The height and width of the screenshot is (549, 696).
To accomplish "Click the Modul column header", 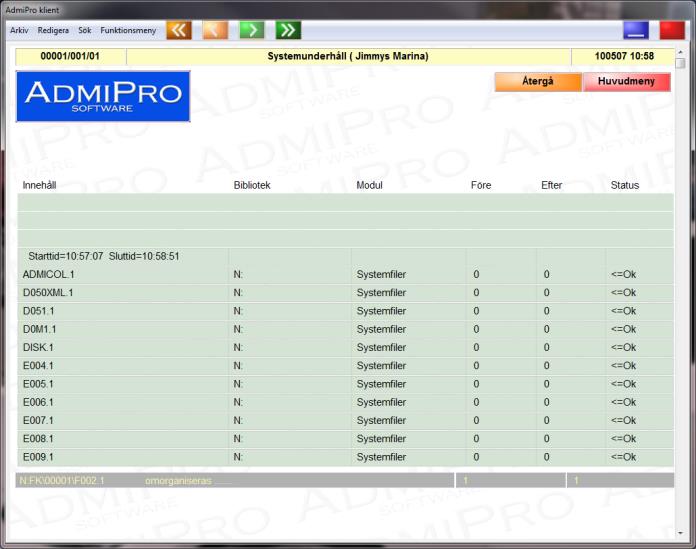I will (x=369, y=185).
